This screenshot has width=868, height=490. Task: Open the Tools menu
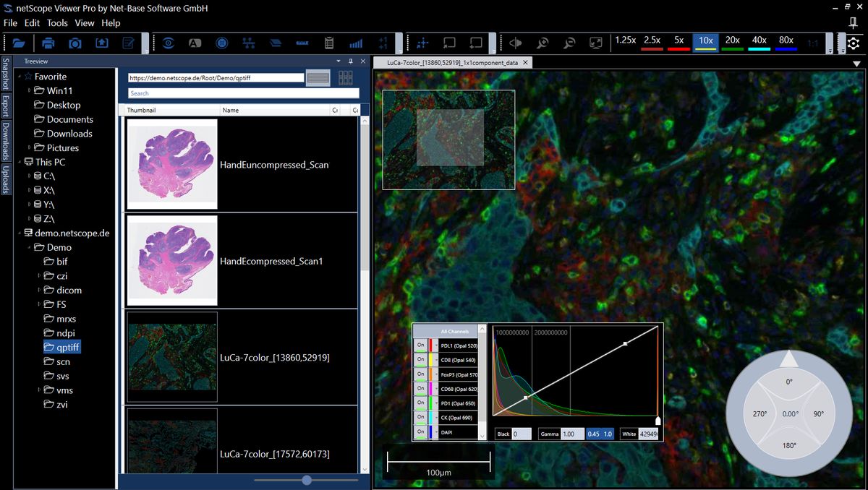pyautogui.click(x=56, y=22)
